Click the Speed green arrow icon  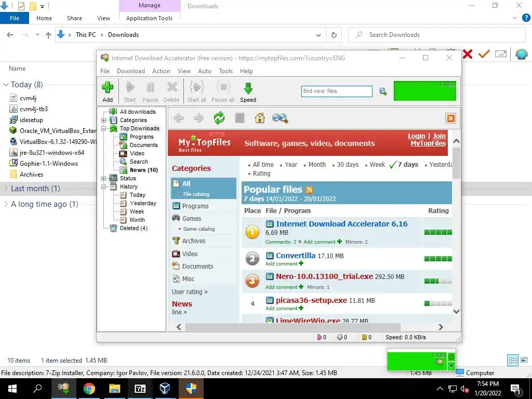248,88
